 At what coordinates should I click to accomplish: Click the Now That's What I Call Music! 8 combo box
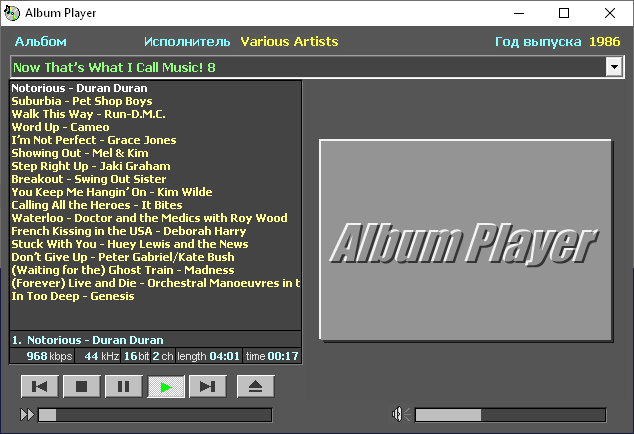(317, 67)
